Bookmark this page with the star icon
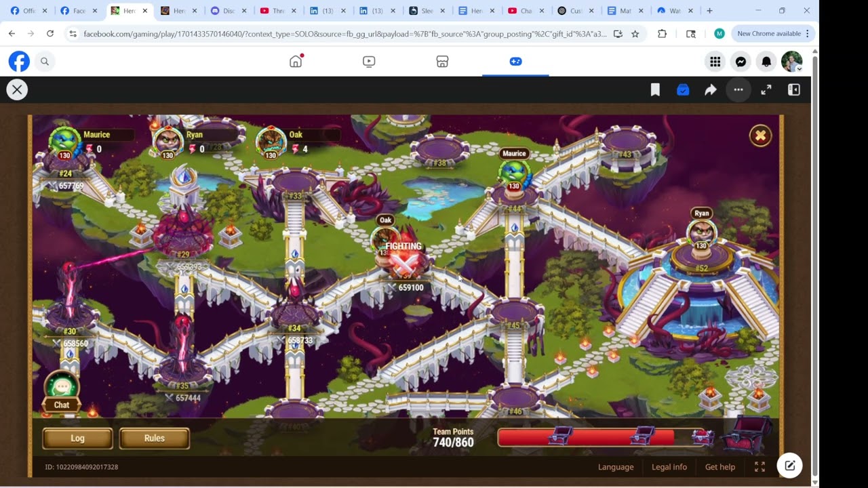Image resolution: width=868 pixels, height=488 pixels. click(635, 33)
